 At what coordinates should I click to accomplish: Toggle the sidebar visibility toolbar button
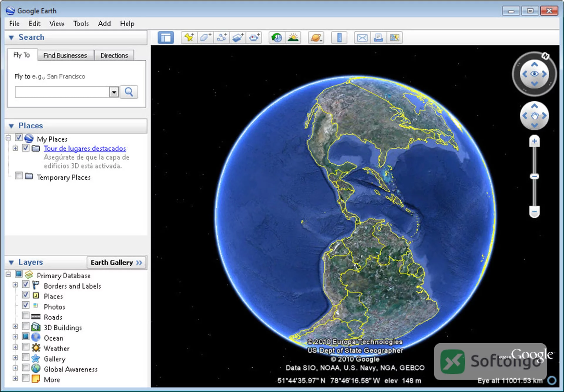click(166, 38)
